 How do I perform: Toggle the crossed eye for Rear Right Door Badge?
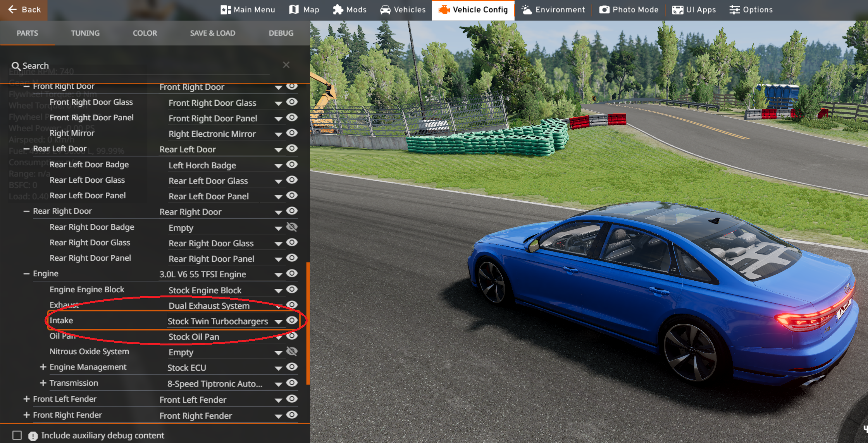292,227
